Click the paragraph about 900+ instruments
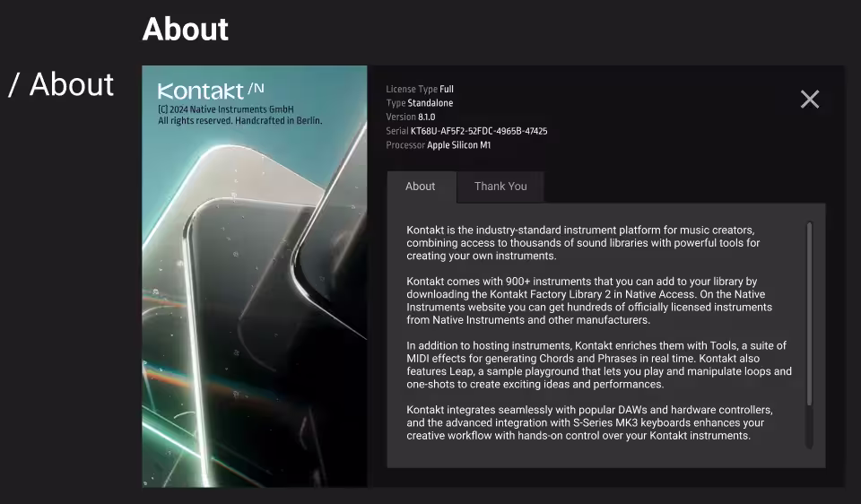This screenshot has height=504, width=861. (x=589, y=300)
